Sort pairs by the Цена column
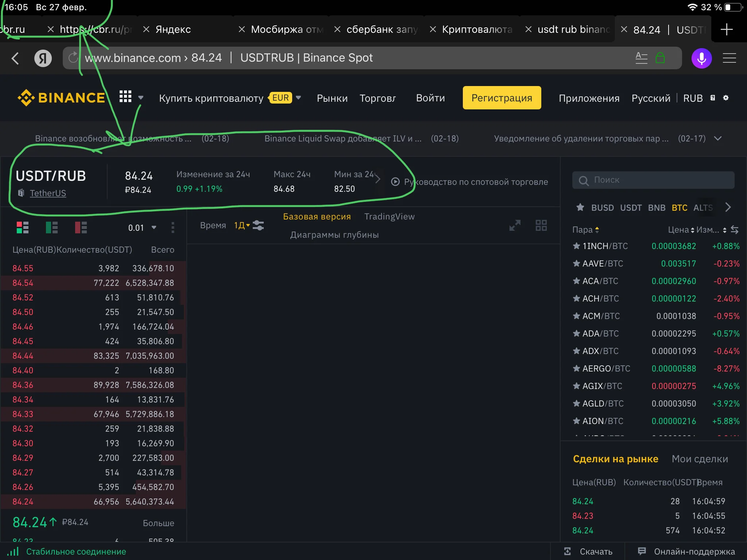 pyautogui.click(x=681, y=230)
